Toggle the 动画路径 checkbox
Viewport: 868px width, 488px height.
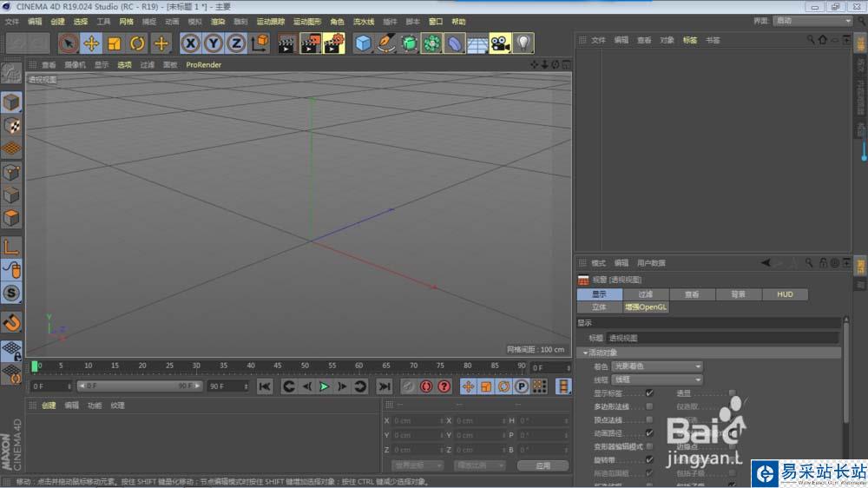(x=649, y=433)
